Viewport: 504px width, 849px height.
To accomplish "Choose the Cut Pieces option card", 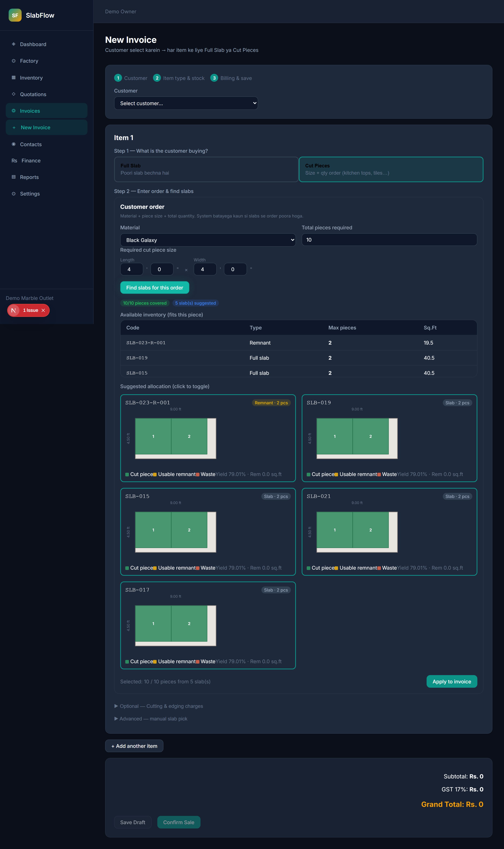I will tap(391, 169).
